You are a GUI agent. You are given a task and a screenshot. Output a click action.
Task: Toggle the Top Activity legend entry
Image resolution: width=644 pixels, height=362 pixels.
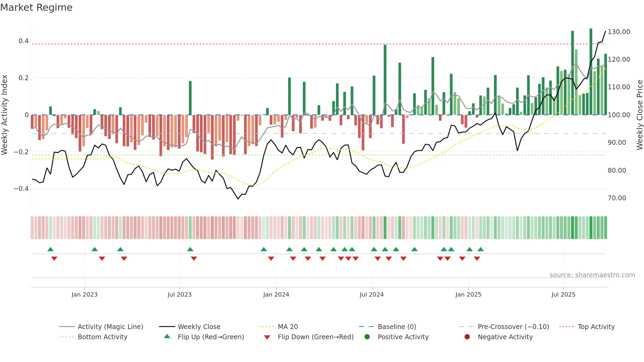tap(587, 327)
